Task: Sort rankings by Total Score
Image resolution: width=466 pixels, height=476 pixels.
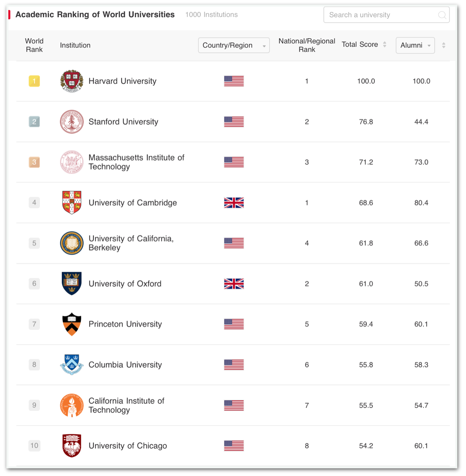Action: click(x=384, y=44)
